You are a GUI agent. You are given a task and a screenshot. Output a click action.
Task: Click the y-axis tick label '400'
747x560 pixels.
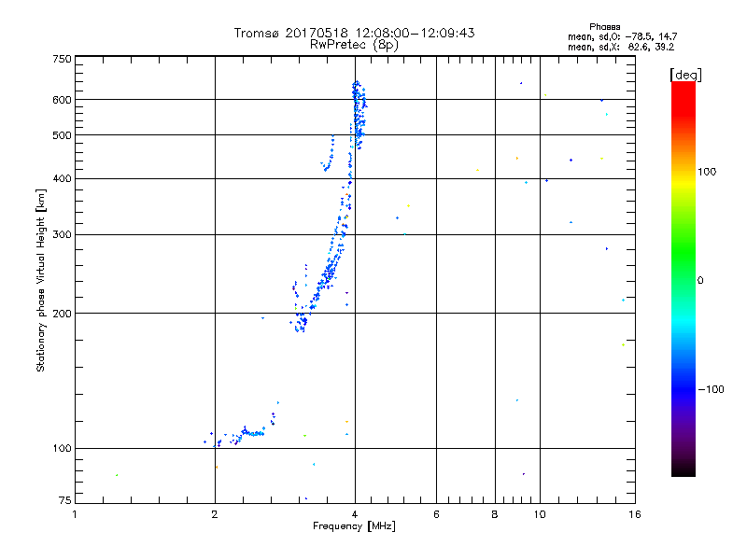(62, 179)
